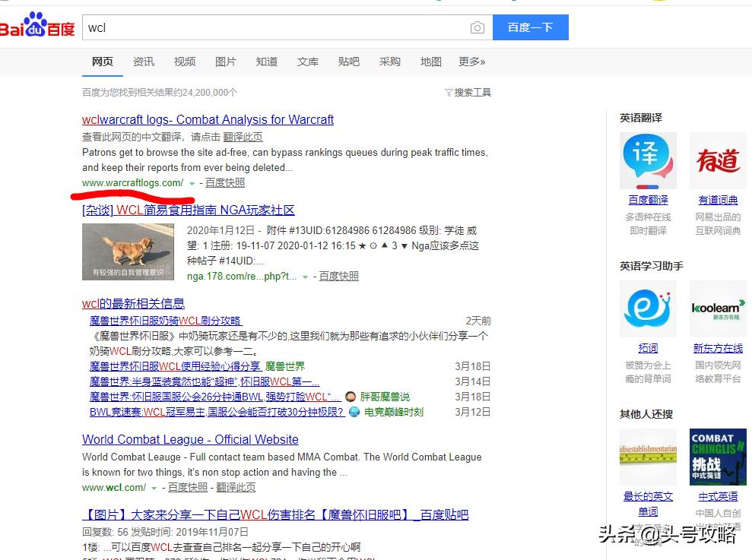The width and height of the screenshot is (752, 560).
Task: Click the 电竞巅峰时刻 author avatar
Action: point(354,412)
